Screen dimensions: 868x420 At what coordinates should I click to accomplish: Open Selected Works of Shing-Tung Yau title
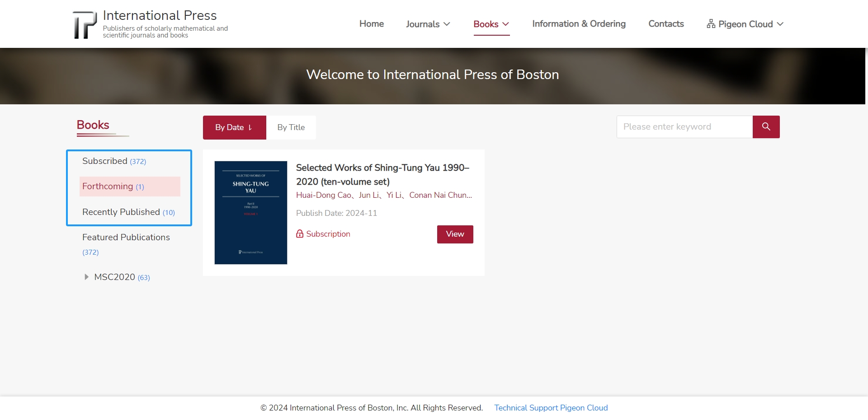coord(383,174)
